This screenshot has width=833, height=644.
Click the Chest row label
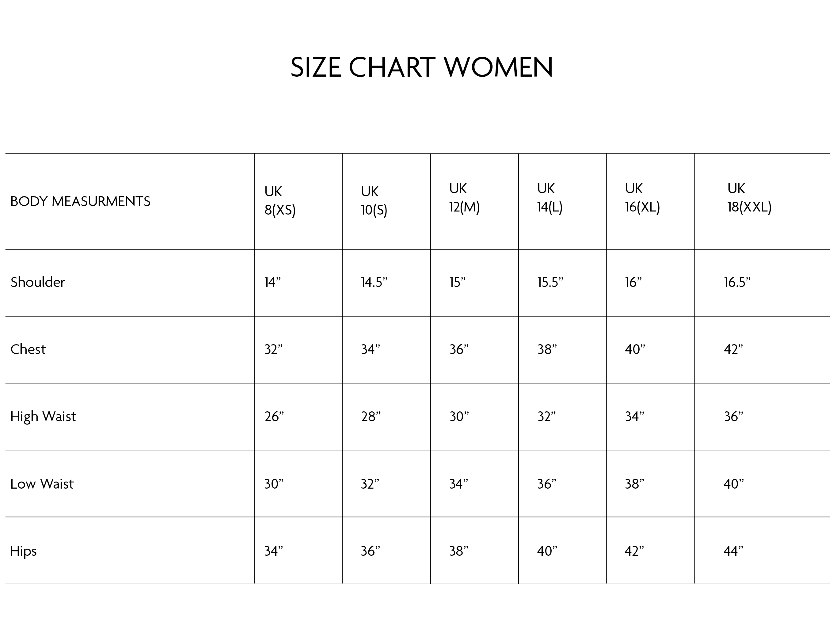[28, 349]
